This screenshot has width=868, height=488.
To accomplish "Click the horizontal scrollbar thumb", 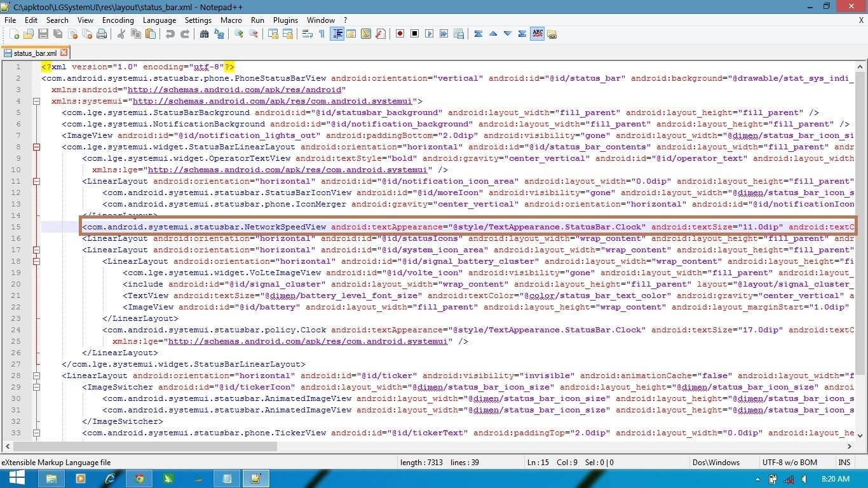I will (x=146, y=446).
